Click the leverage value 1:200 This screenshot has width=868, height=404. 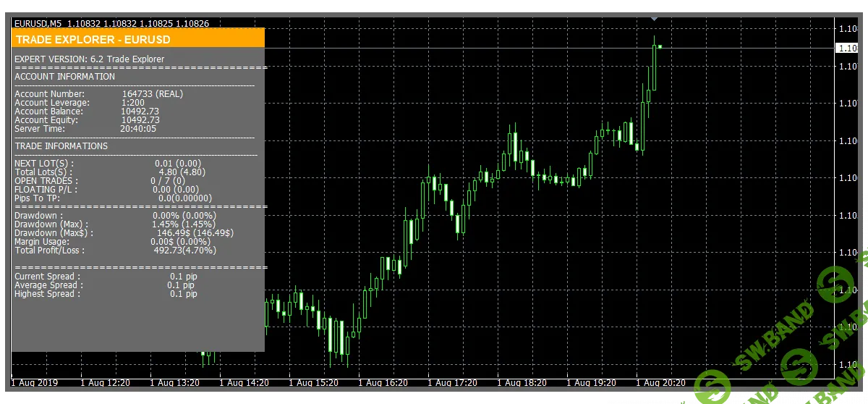[133, 103]
